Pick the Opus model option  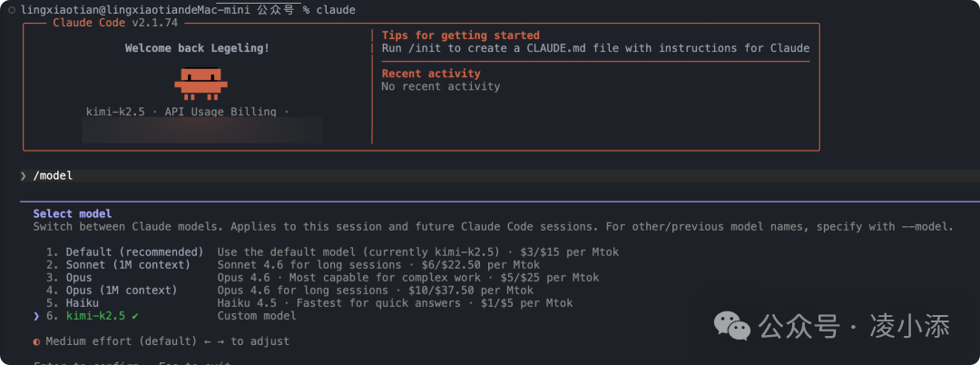79,277
